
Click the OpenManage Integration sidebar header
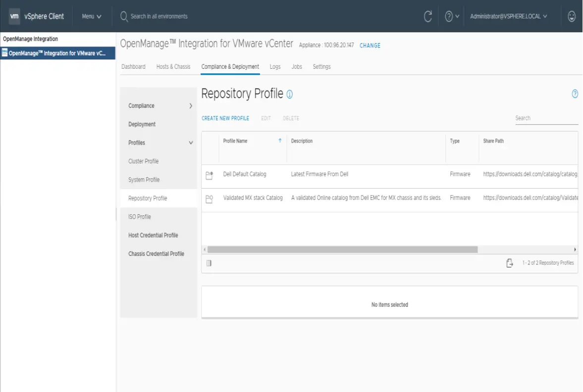[31, 39]
